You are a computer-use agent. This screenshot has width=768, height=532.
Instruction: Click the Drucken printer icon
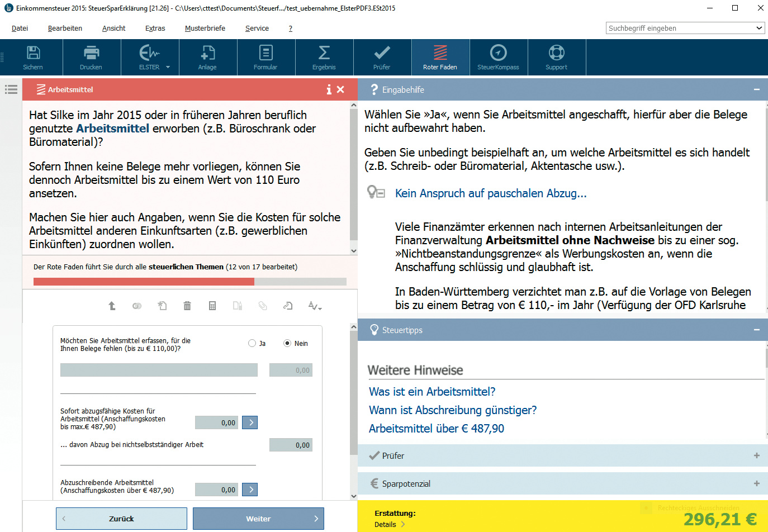[91, 53]
